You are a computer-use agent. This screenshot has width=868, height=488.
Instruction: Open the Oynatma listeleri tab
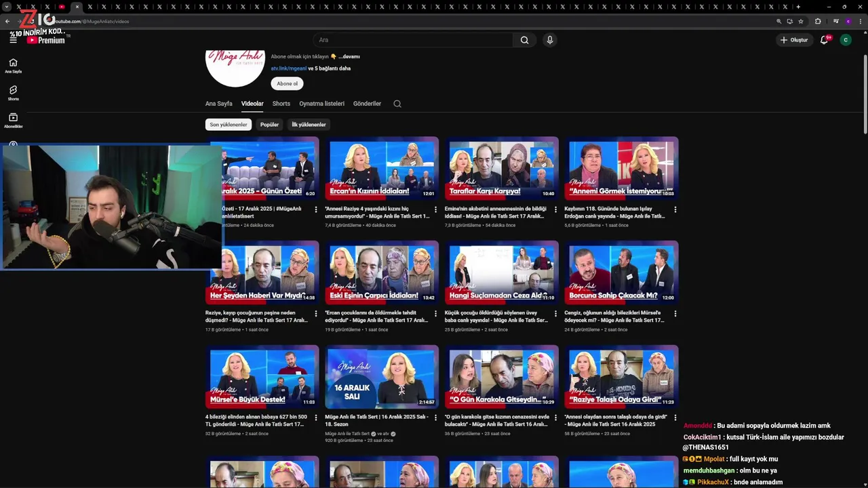point(322,104)
